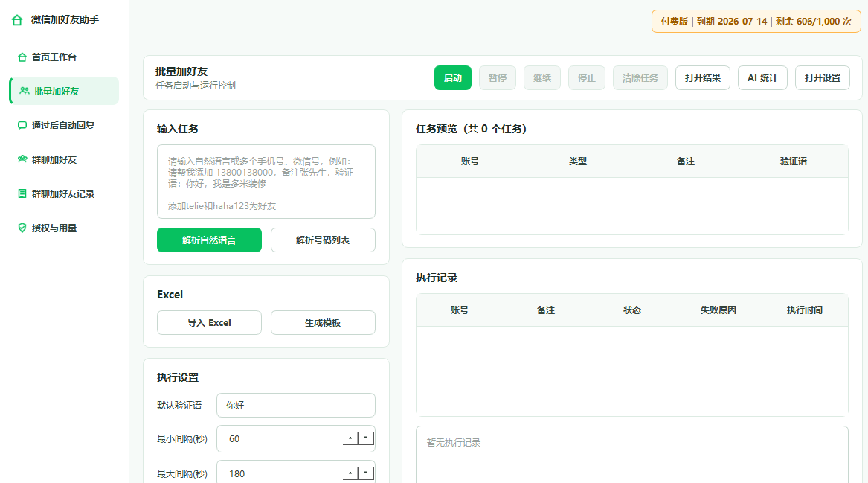Click 打开结果 button

[x=703, y=78]
